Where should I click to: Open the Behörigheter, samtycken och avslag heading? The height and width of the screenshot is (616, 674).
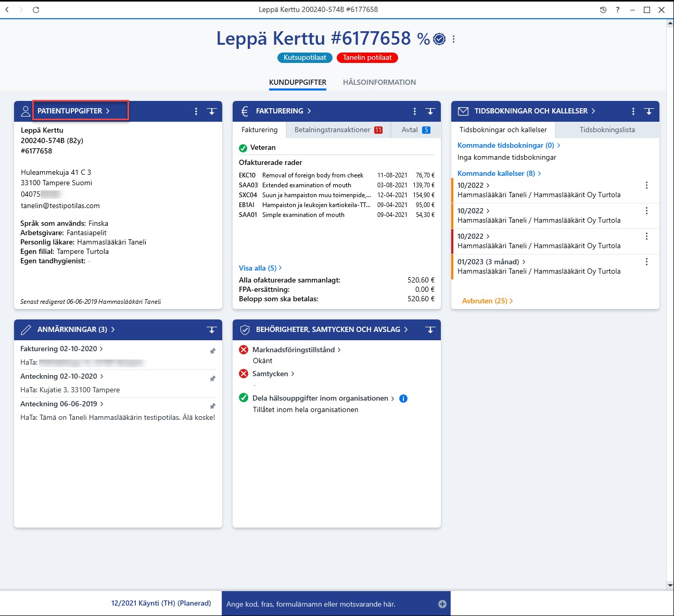pos(332,329)
